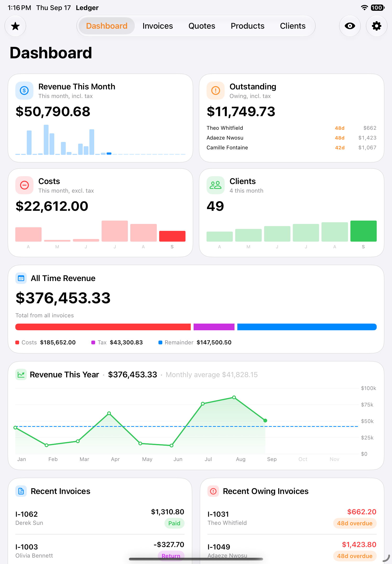Image resolution: width=392 pixels, height=564 pixels.
Task: Click the $22,612.00 costs amount
Action: pos(52,206)
